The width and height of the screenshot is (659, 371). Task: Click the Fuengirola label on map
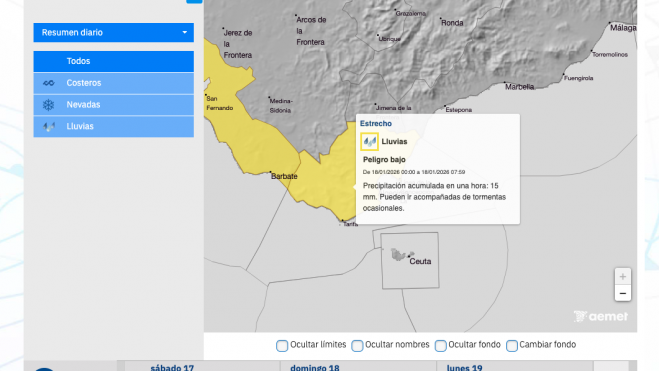click(578, 78)
